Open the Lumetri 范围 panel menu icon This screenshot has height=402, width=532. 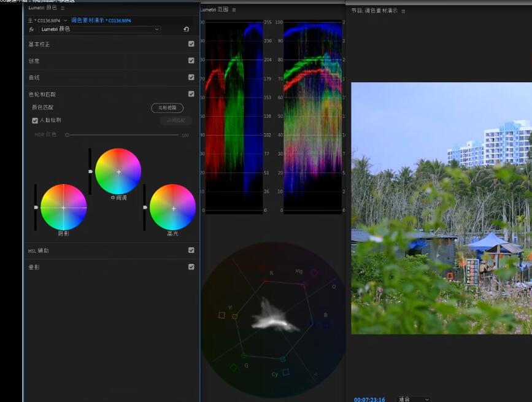234,10
